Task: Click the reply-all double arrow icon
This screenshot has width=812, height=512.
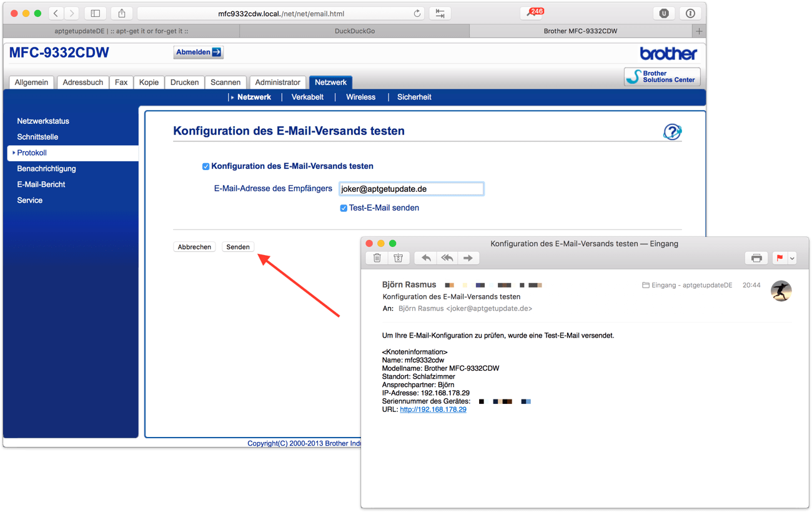Action: pyautogui.click(x=447, y=258)
